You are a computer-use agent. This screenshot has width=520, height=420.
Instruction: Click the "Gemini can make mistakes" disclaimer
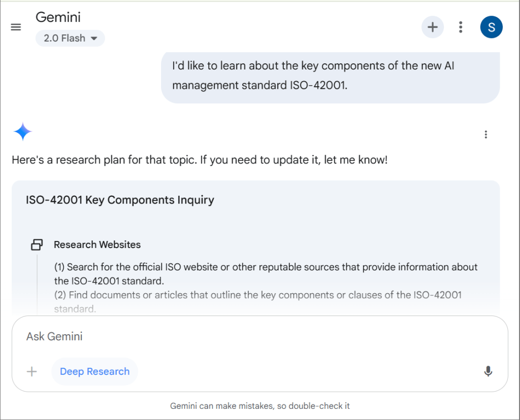click(x=260, y=406)
